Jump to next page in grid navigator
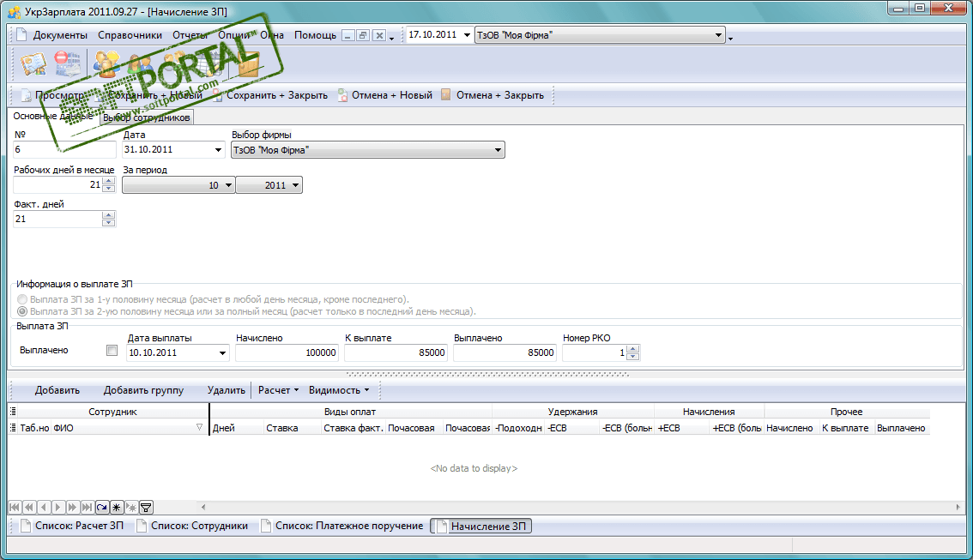 pos(73,508)
